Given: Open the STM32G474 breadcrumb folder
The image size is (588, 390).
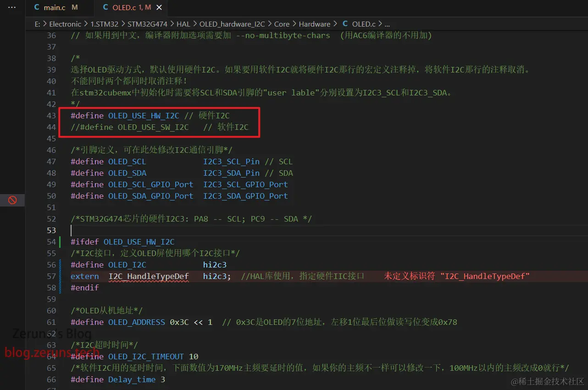Looking at the screenshot, I should pos(147,24).
